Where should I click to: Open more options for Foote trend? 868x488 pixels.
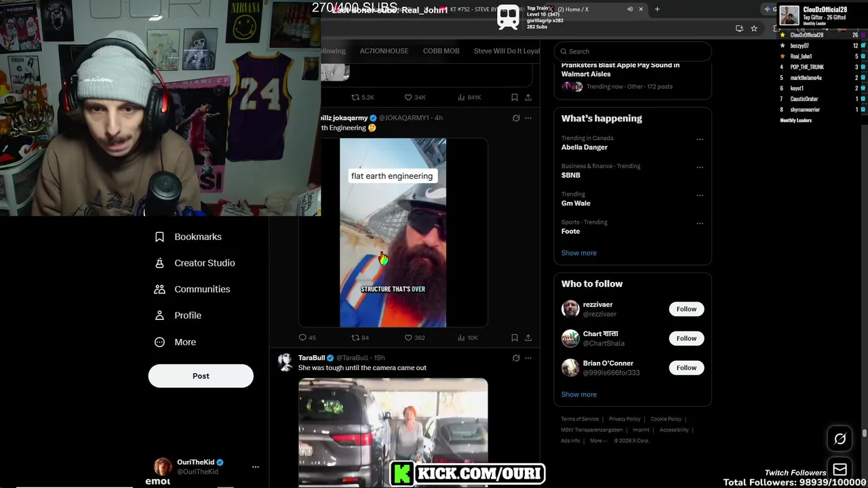(x=700, y=223)
